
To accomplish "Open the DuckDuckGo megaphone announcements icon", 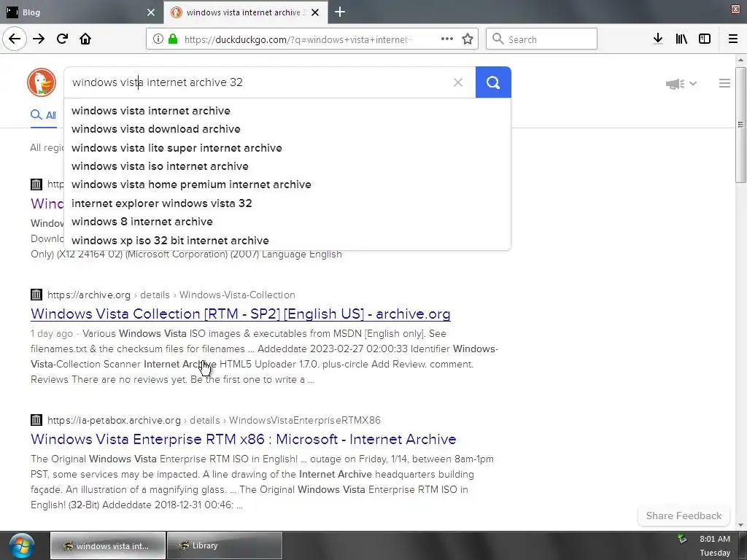I will [675, 84].
